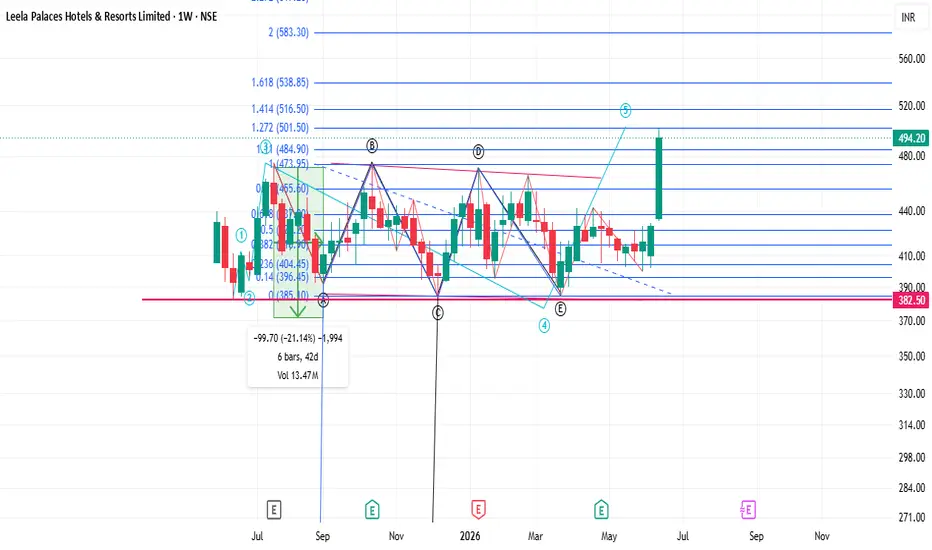This screenshot has width=932, height=550.
Task: Select the Fib level label 1.414 (516.50)
Action: (x=280, y=109)
